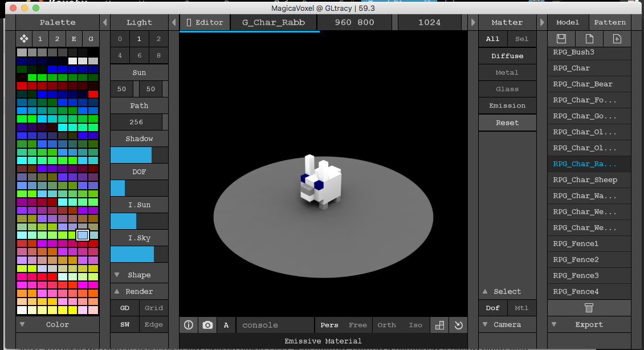Set material to Metal
Image resolution: width=644 pixels, height=350 pixels.
tap(507, 72)
